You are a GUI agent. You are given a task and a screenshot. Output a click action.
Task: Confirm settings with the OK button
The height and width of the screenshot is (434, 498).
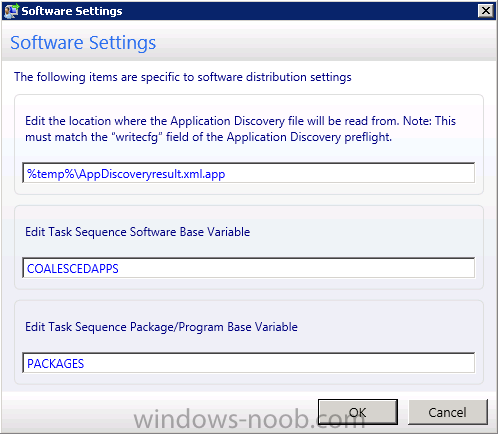point(358,412)
